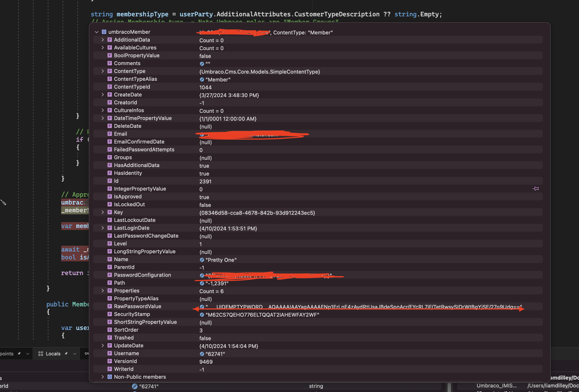This screenshot has height=392, width=579.
Task: Click the edit icon on the "62741" locals row
Action: click(x=135, y=386)
